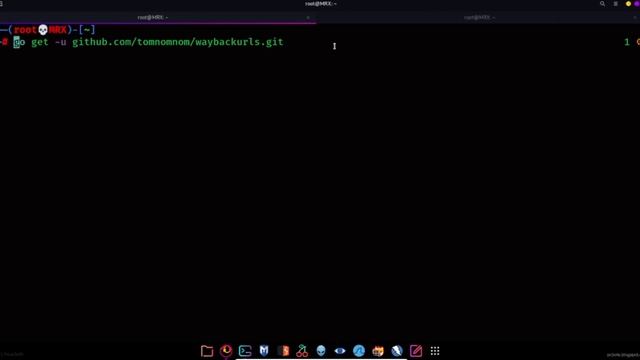The height and width of the screenshot is (360, 640).
Task: Open the alien head application in the dock
Action: [x=321, y=351]
